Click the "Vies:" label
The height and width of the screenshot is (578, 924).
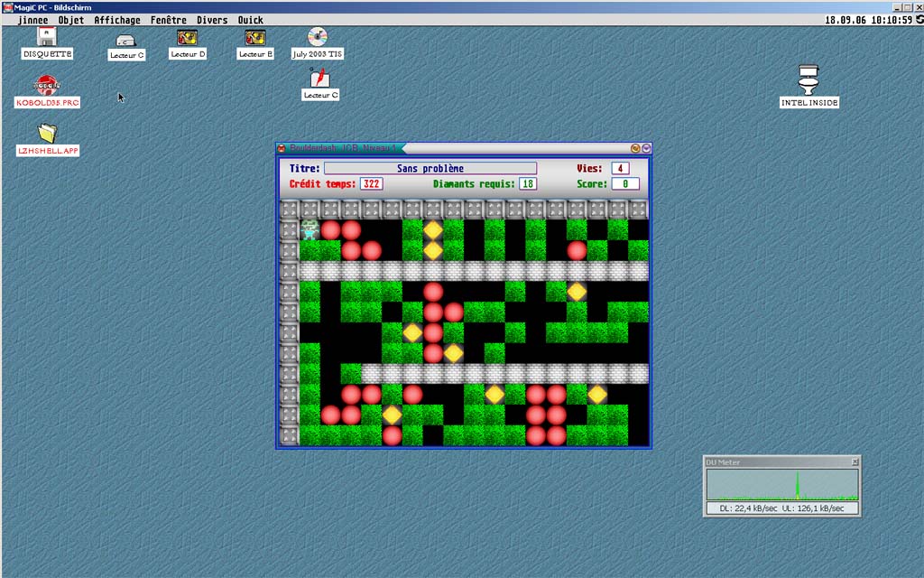pyautogui.click(x=589, y=168)
